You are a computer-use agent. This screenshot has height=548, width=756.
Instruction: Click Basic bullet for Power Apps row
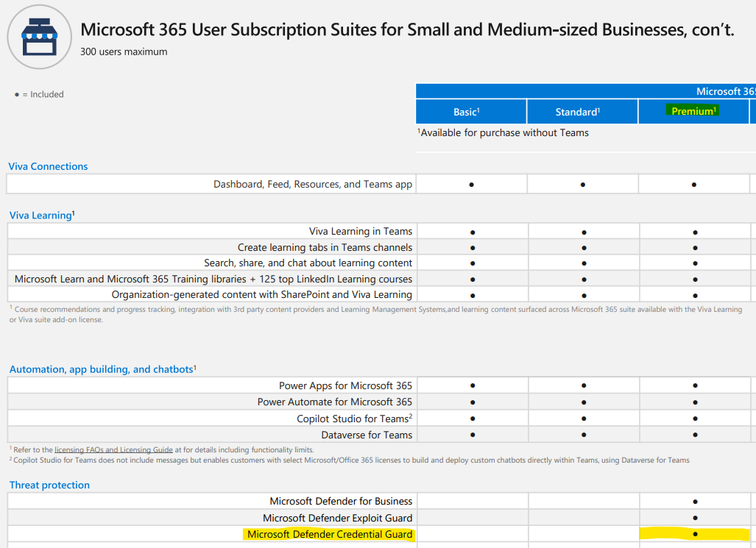473,385
